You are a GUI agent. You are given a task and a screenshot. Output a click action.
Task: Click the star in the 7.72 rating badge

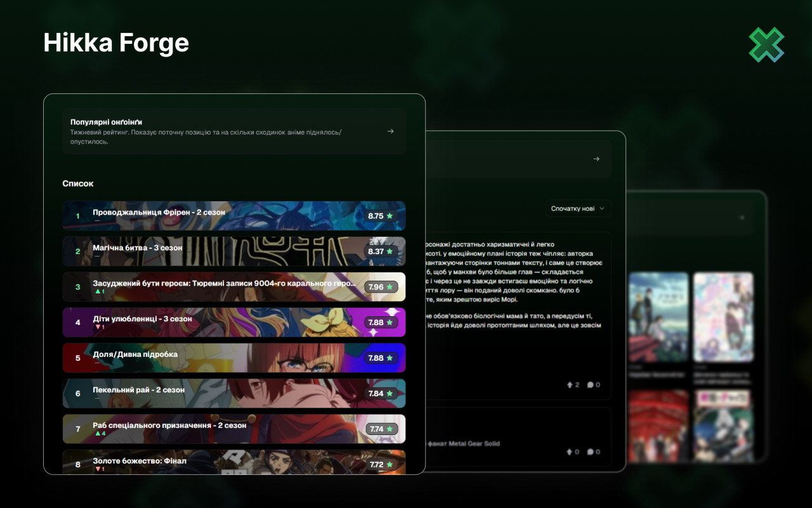click(x=390, y=465)
